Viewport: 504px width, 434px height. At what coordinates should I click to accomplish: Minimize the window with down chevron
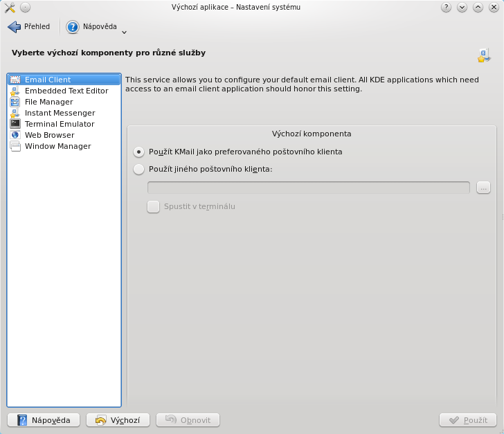coord(462,7)
